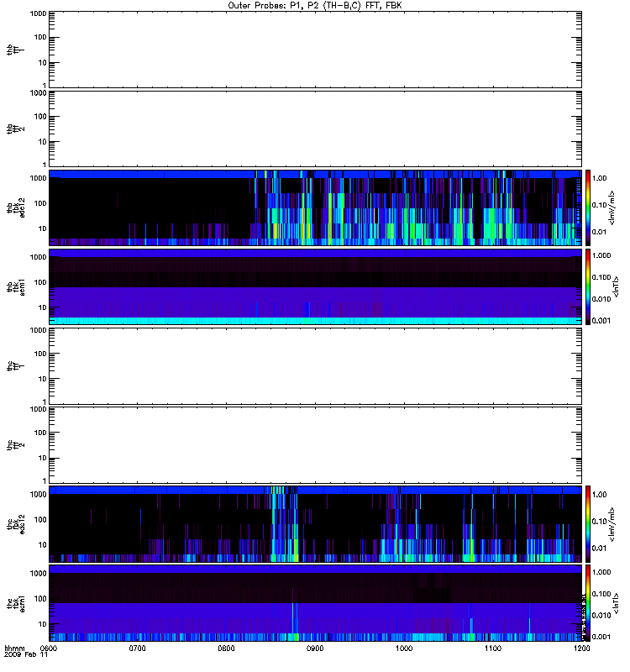Click the "0600" time axis label
This screenshot has height=672, width=630.
pyautogui.click(x=49, y=648)
